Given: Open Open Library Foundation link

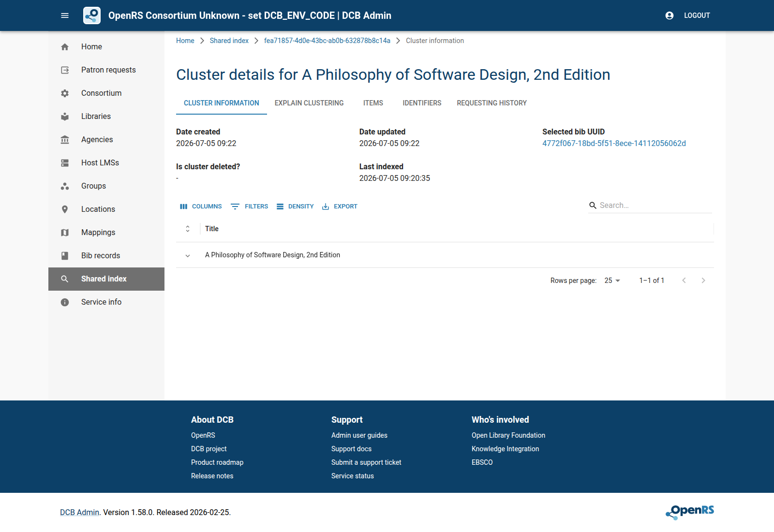Looking at the screenshot, I should point(508,435).
